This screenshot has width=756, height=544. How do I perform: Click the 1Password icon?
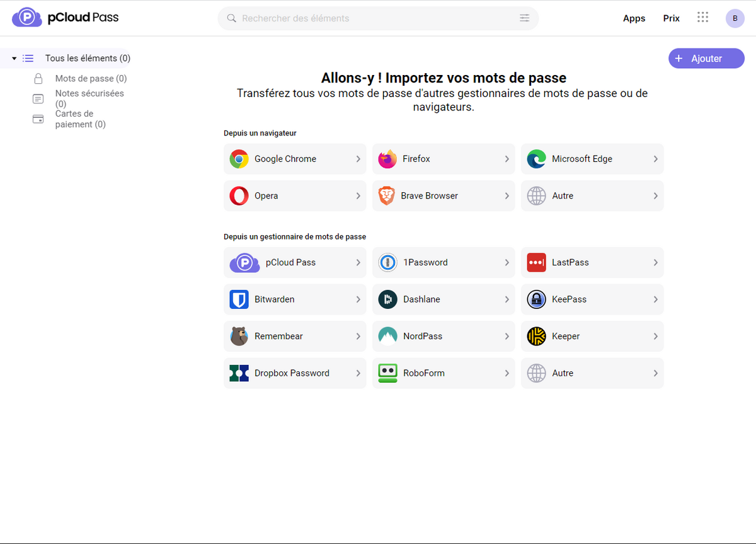pos(387,262)
